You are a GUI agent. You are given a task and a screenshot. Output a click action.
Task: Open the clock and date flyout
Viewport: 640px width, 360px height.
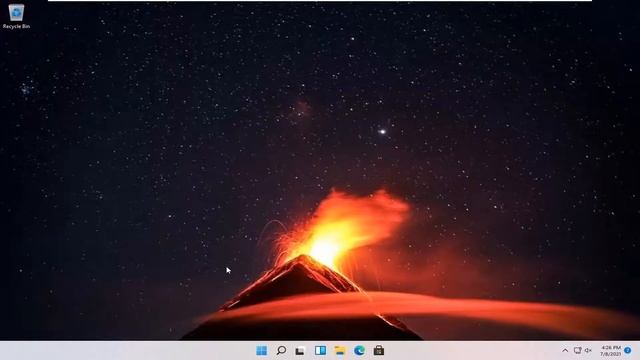click(x=611, y=351)
